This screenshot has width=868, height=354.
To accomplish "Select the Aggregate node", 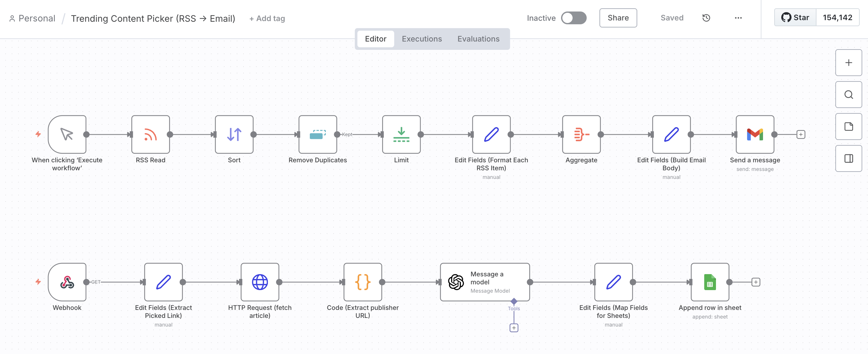I will coord(581,134).
